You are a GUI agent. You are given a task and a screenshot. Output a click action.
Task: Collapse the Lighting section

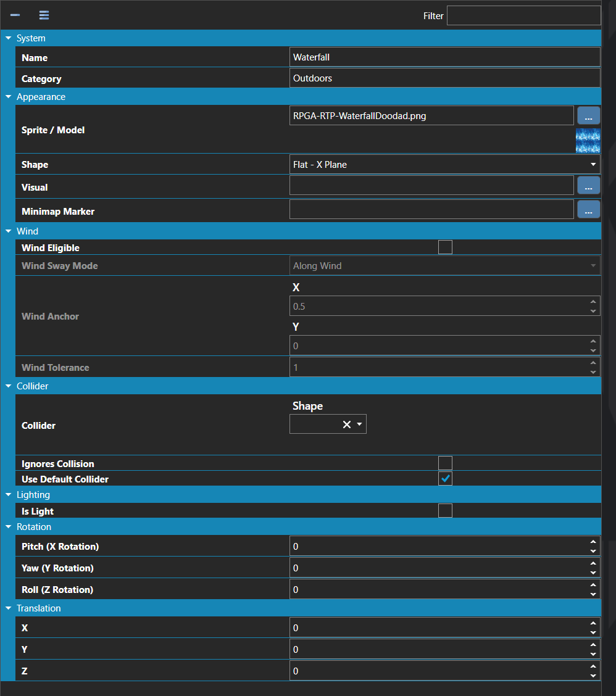pos(9,494)
